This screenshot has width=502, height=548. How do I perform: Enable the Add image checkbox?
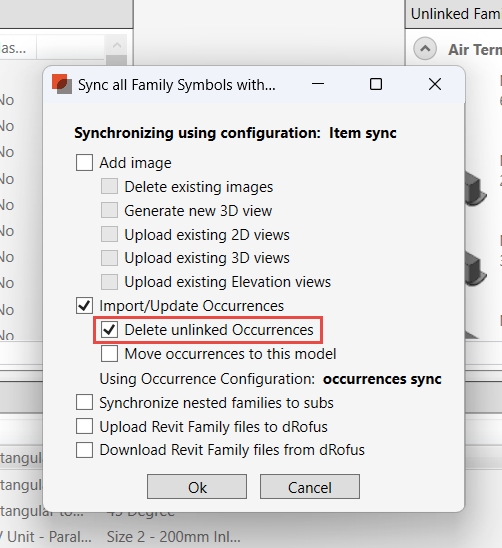84,163
